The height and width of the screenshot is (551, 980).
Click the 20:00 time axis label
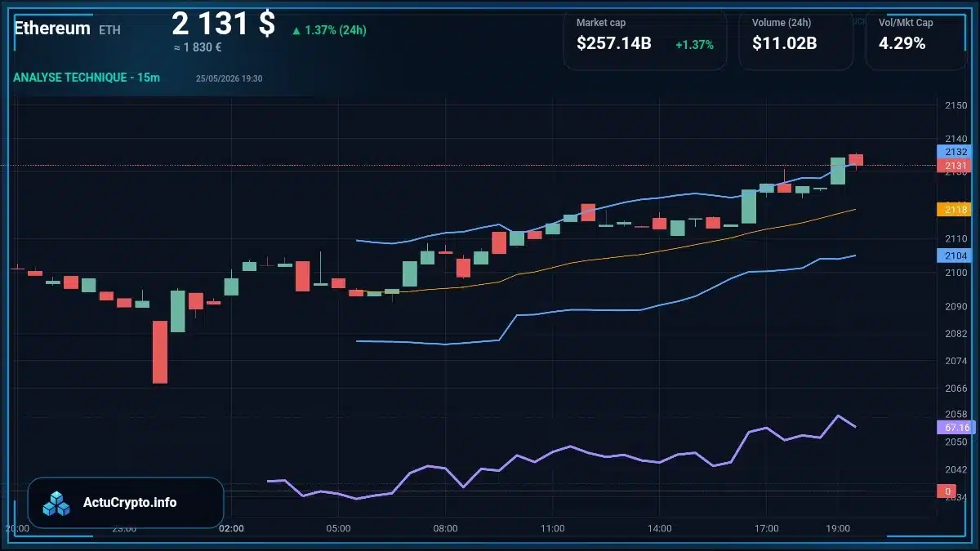[x=17, y=529]
